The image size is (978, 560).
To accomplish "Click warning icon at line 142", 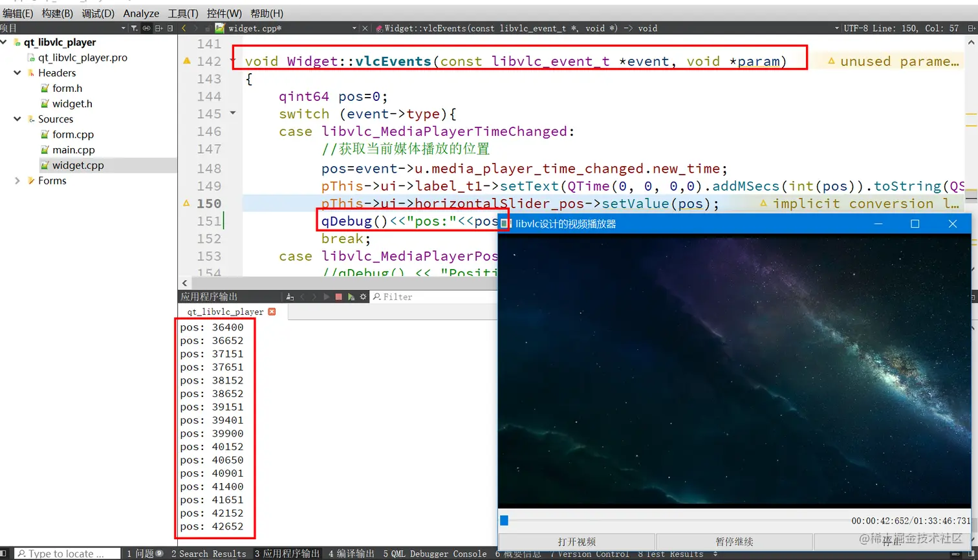I will click(x=187, y=61).
